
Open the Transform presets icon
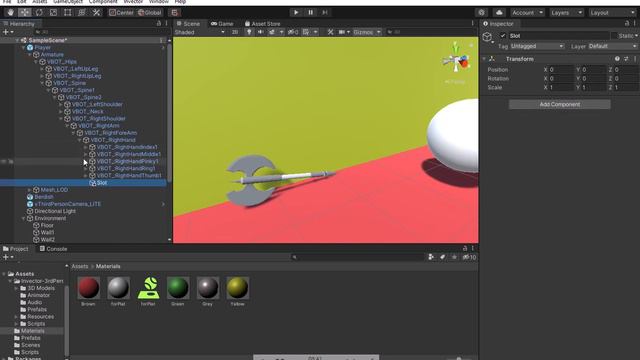[x=626, y=59]
